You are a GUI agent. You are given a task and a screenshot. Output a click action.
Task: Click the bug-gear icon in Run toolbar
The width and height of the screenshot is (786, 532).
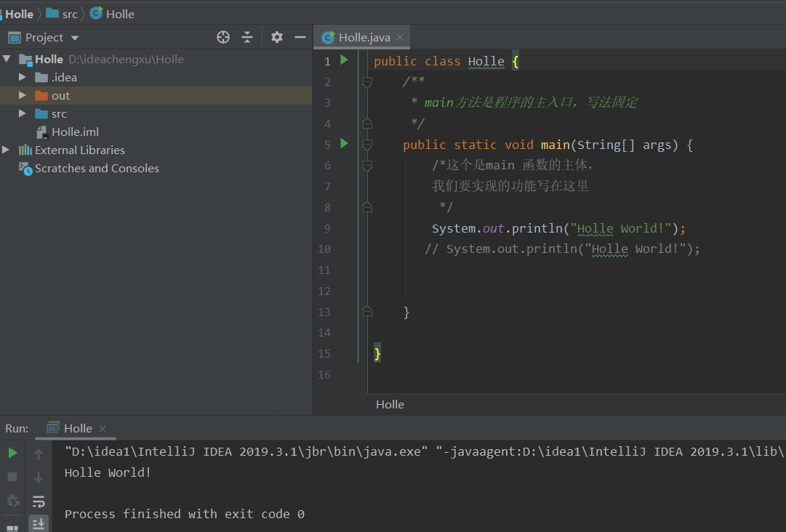pos(12,500)
